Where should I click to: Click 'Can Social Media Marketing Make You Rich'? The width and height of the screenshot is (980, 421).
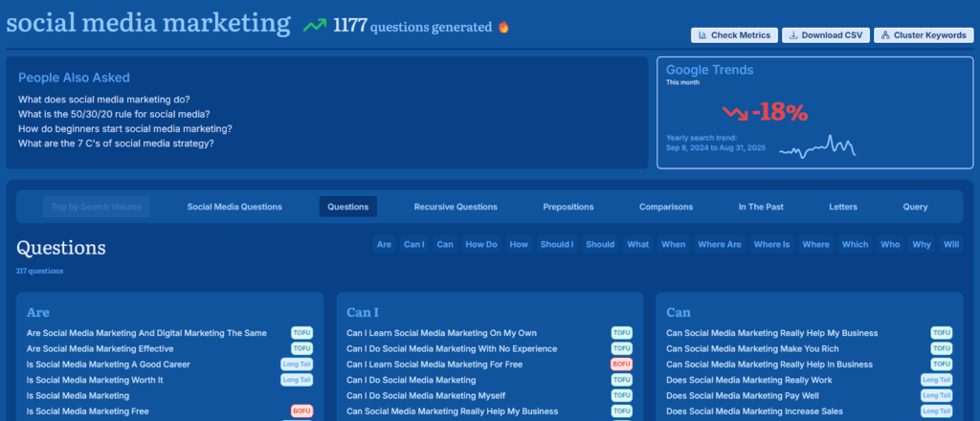tap(752, 348)
